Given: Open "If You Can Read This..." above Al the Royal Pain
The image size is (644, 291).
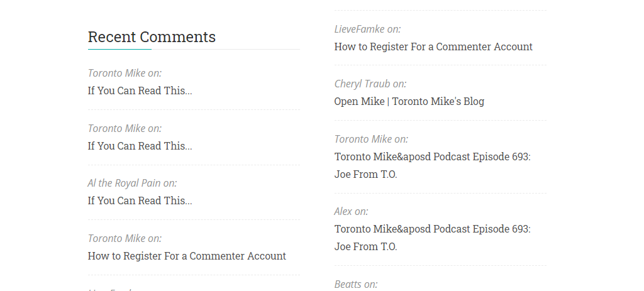Looking at the screenshot, I should coord(140,146).
